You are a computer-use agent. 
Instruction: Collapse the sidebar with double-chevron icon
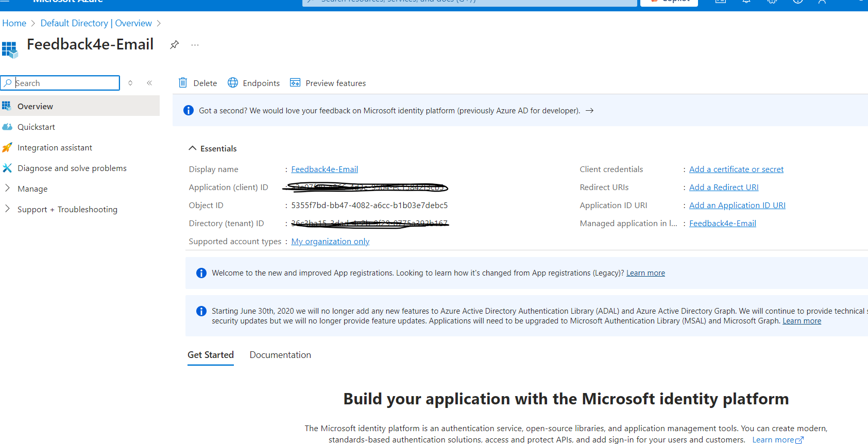(x=149, y=83)
